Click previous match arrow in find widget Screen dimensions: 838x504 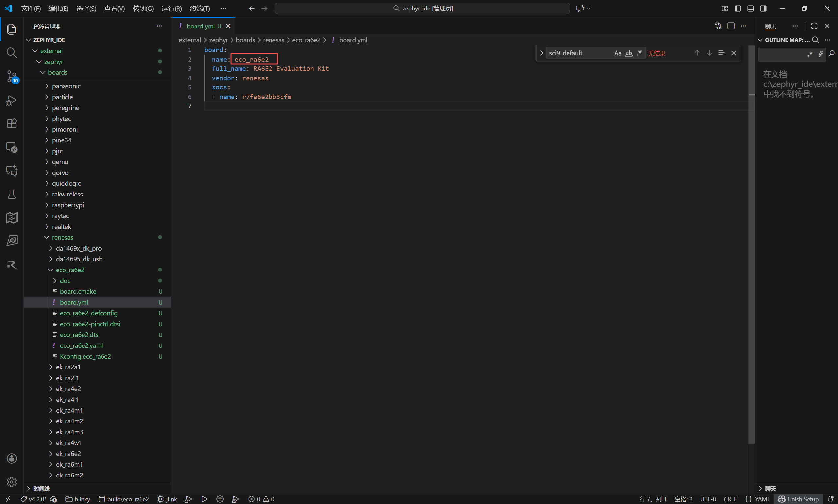point(697,53)
